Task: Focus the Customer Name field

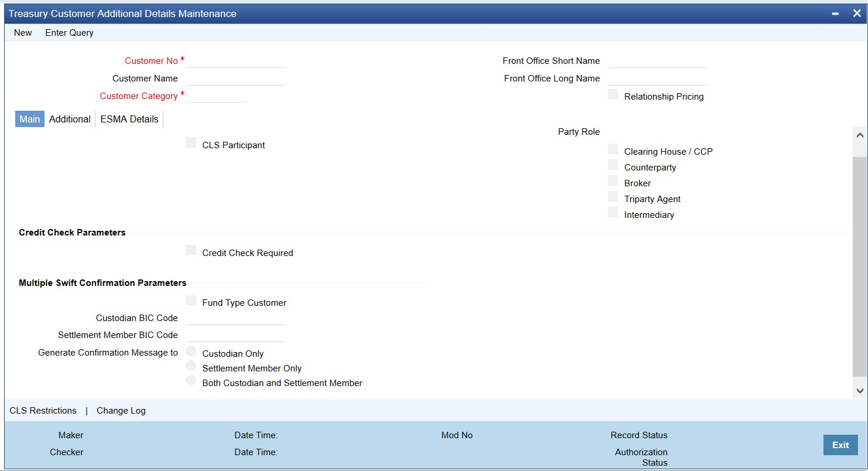Action: click(235, 78)
